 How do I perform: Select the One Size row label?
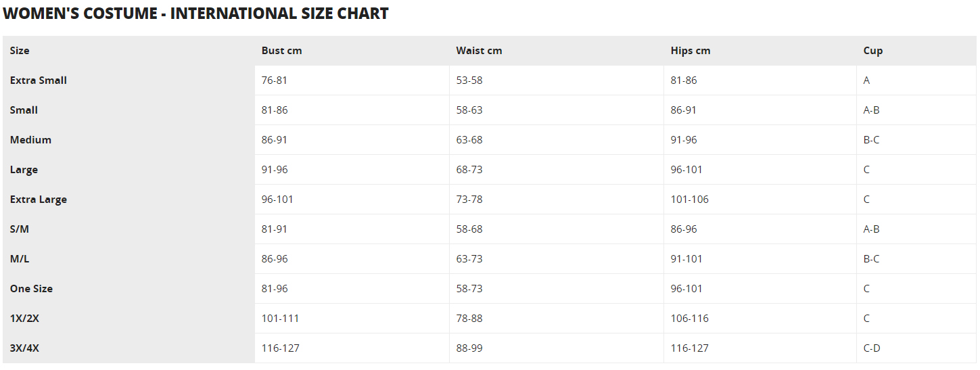31,289
